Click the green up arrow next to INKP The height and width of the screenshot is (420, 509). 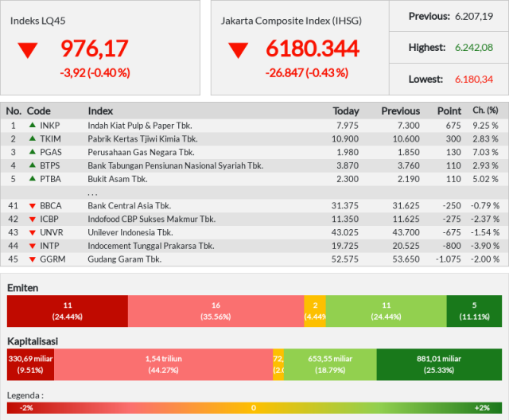click(33, 125)
